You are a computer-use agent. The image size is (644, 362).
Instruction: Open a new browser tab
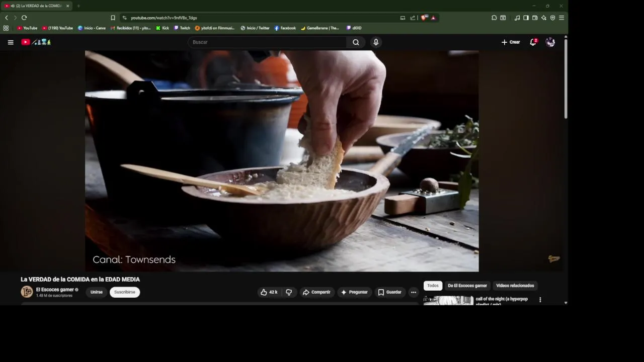click(x=78, y=6)
